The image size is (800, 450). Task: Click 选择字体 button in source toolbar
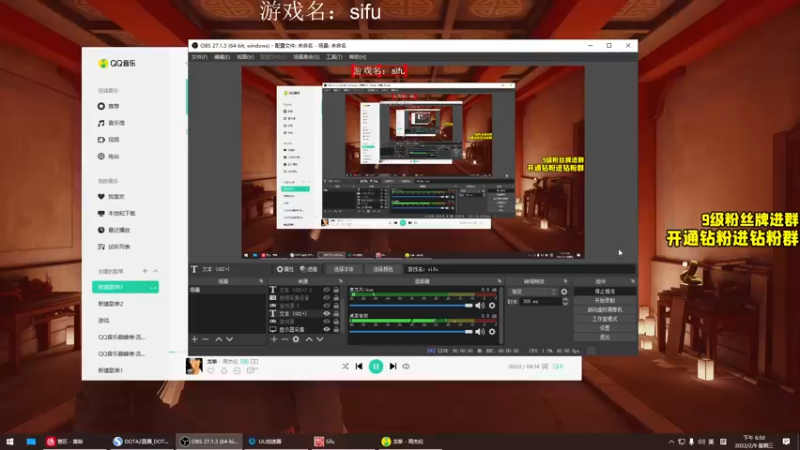343,269
